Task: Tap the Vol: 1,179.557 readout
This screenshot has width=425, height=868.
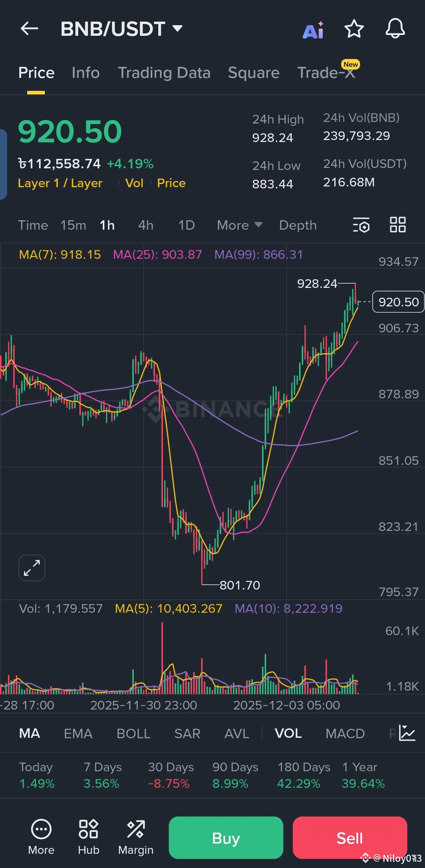Action: [61, 608]
